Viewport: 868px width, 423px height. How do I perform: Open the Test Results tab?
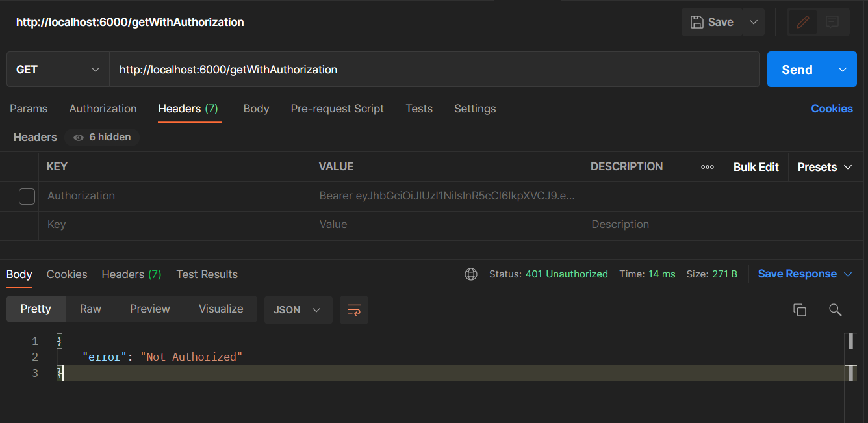[x=207, y=274]
